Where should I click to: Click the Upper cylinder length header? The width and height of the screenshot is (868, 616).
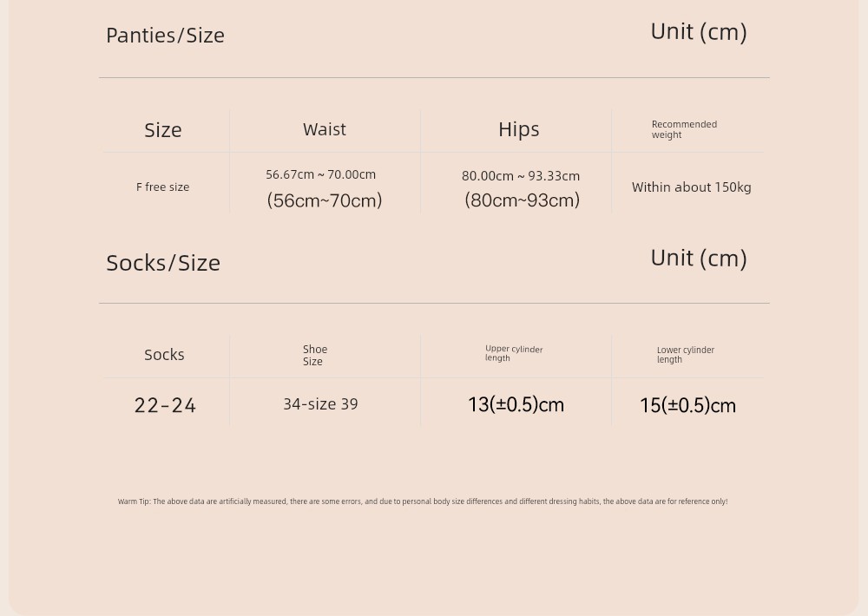[514, 353]
